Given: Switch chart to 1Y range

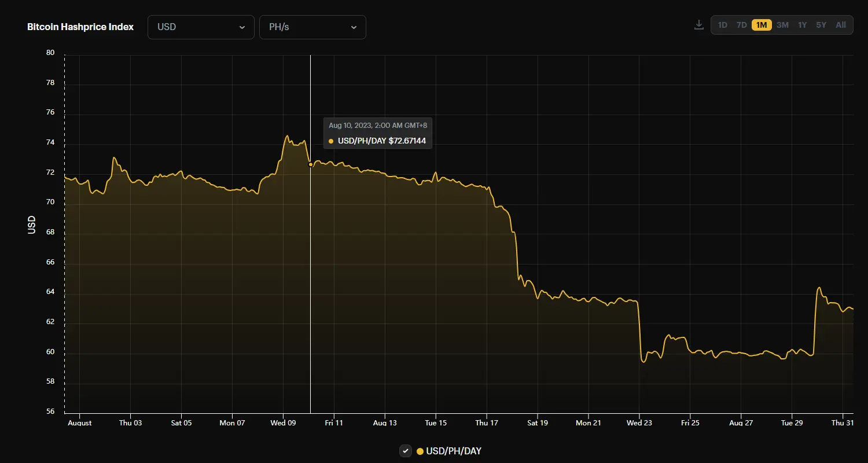Looking at the screenshot, I should coord(802,25).
